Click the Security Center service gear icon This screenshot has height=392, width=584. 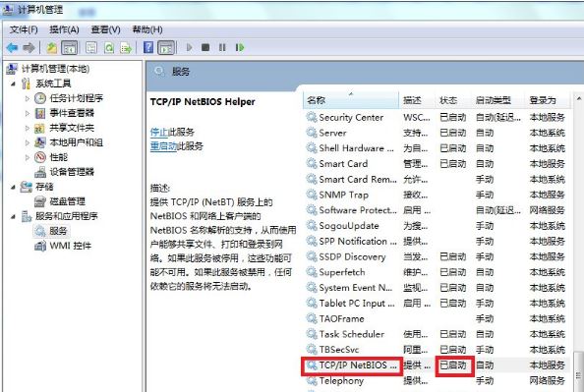click(x=312, y=117)
